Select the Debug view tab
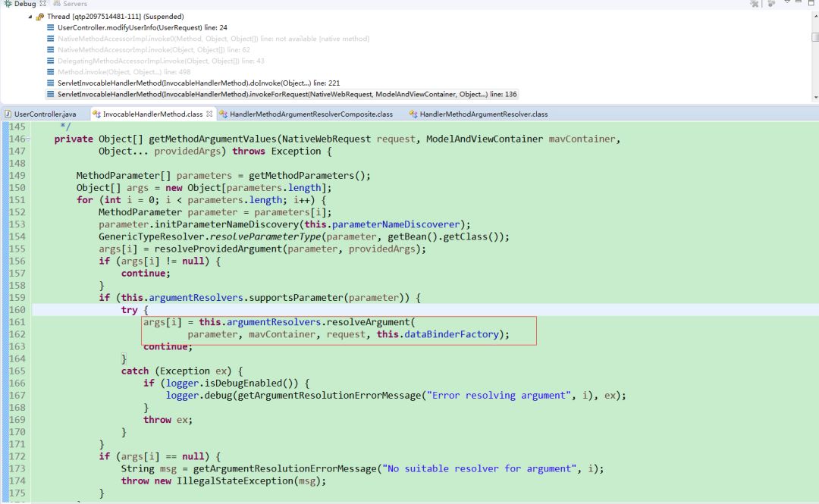 (24, 4)
